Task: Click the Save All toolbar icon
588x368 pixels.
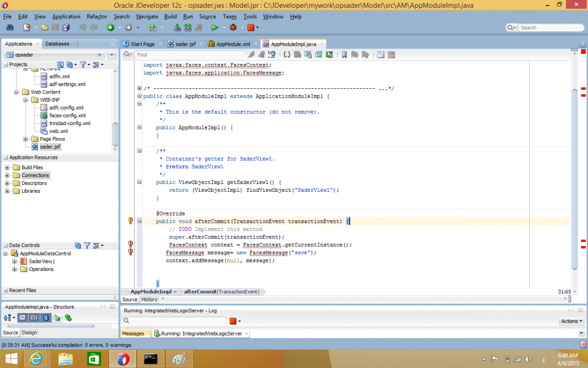Action: click(x=66, y=27)
